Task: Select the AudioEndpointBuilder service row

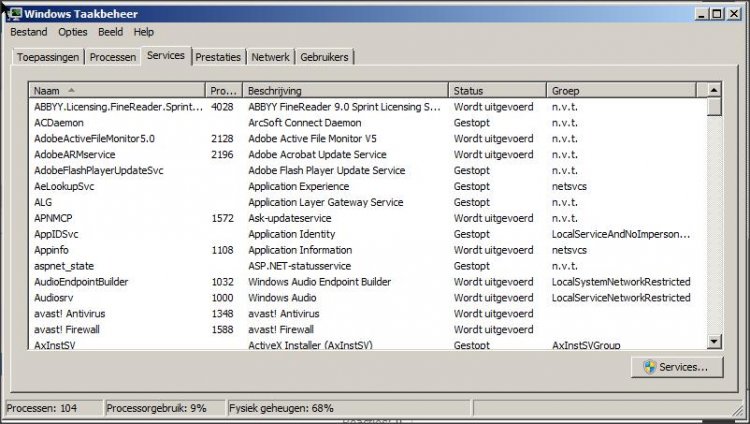Action: point(367,282)
